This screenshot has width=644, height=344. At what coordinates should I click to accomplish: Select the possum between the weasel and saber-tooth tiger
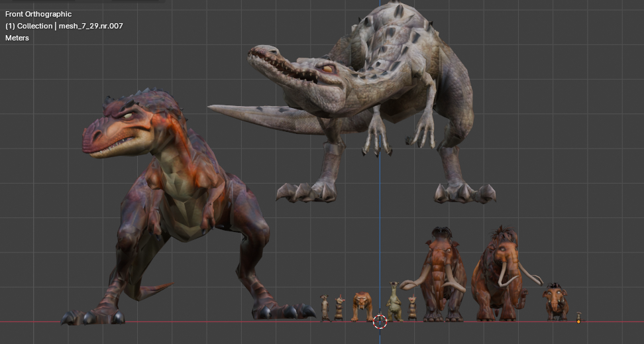click(x=339, y=308)
